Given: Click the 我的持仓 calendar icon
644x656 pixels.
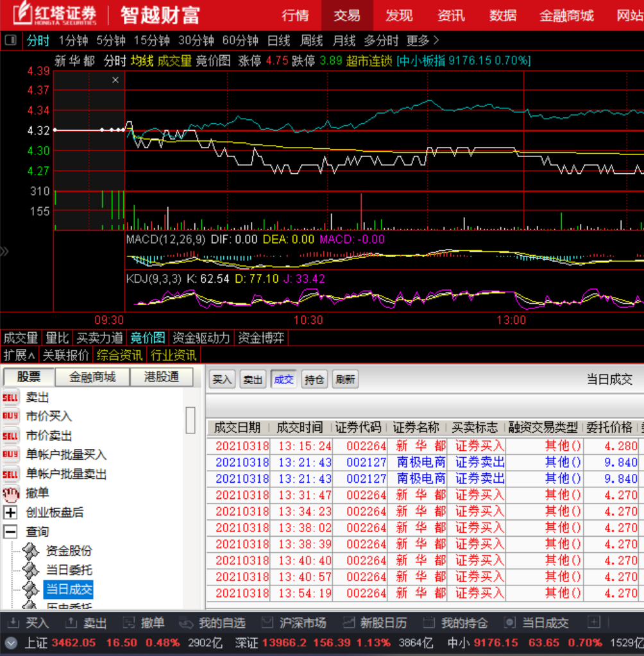Looking at the screenshot, I should [429, 623].
